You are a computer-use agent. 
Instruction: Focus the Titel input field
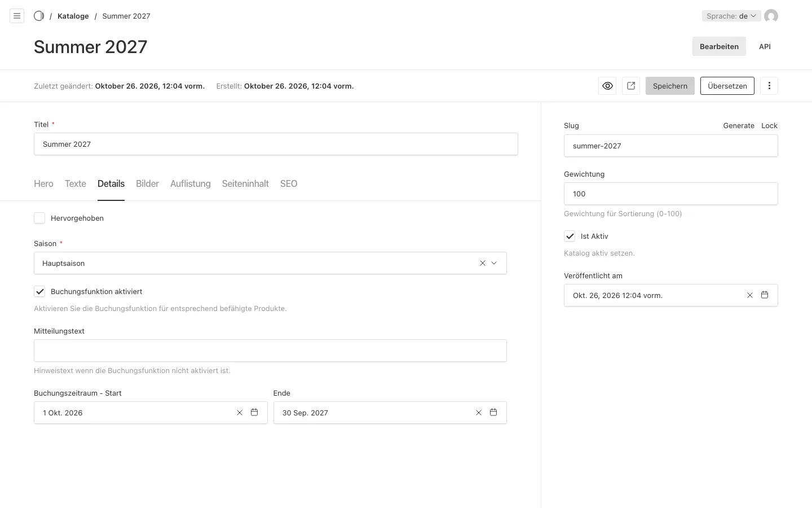tap(276, 144)
